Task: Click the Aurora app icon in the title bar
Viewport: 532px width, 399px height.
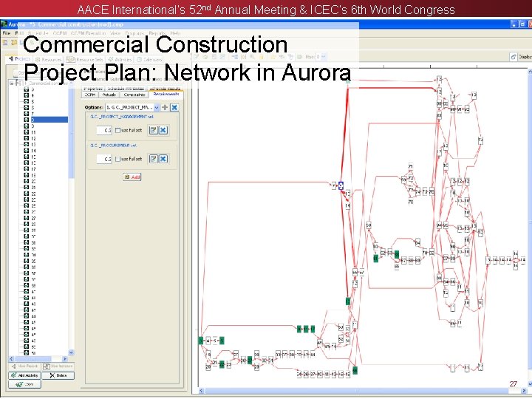Action: [x=4, y=24]
